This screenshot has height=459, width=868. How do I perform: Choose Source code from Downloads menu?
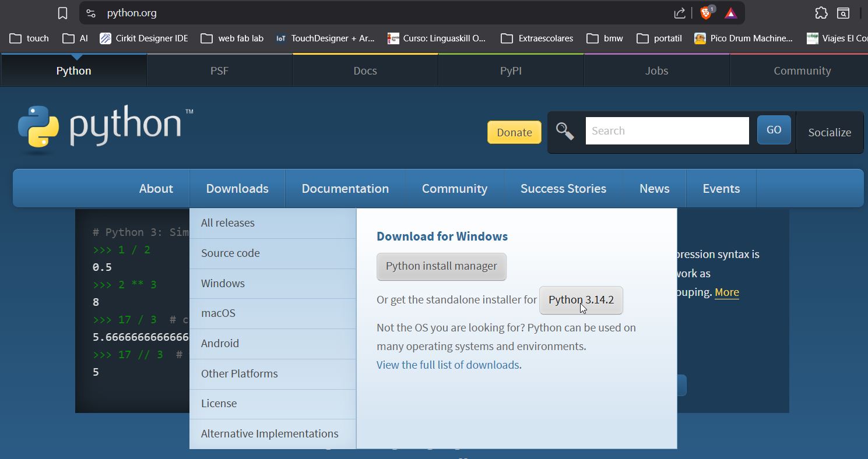coord(273,253)
